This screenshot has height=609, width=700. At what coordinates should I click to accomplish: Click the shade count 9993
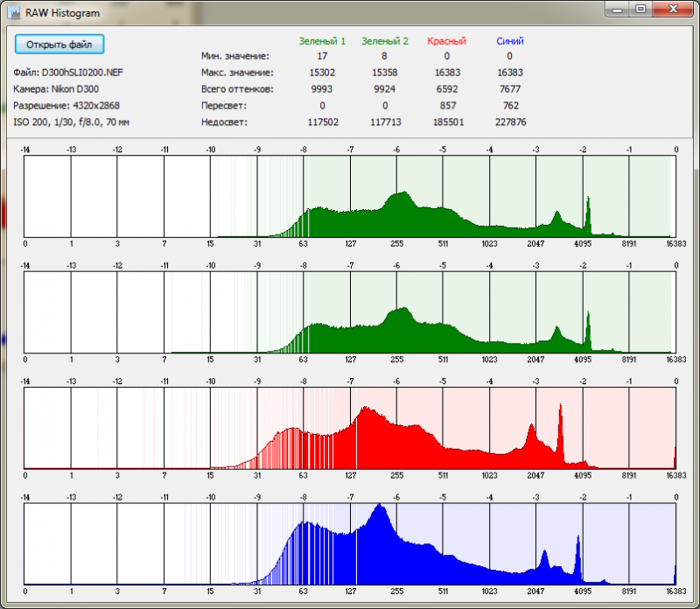pyautogui.click(x=322, y=89)
